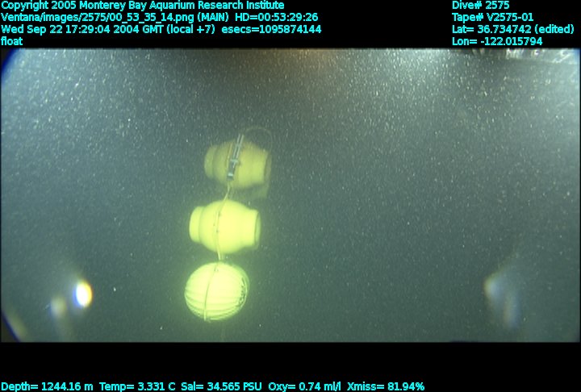The image size is (581, 392).
Task: Click the "Temp= 3.331 C" reading
Action: coord(138,387)
